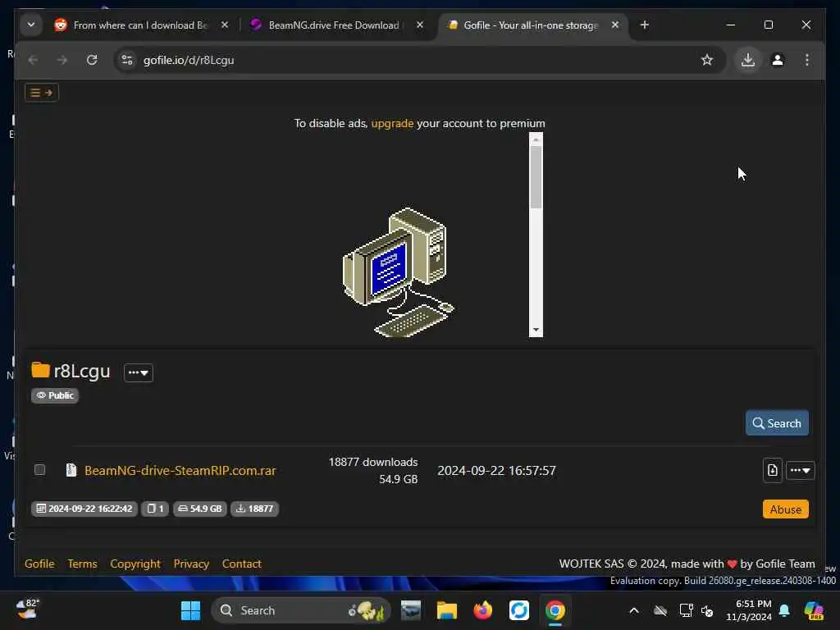Click the 18877 downloads count badge
The width and height of the screenshot is (840, 630).
(x=254, y=509)
